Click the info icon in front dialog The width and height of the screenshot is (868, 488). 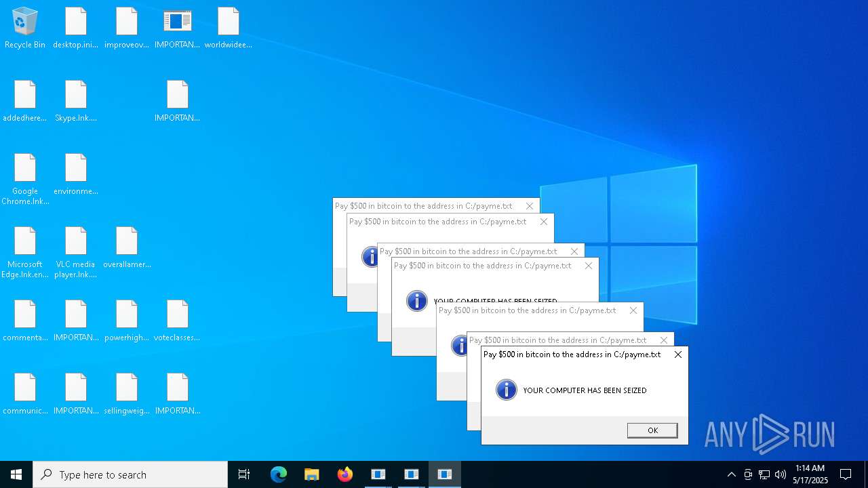507,390
